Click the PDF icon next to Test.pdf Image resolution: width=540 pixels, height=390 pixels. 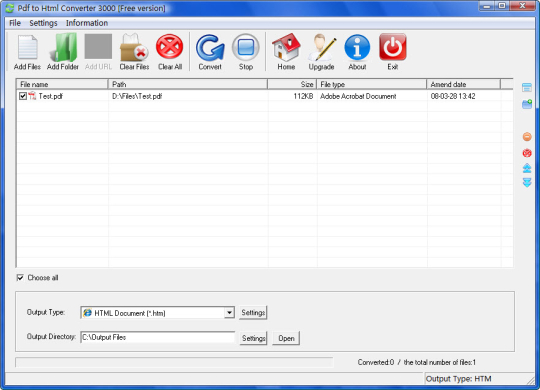pyautogui.click(x=32, y=96)
